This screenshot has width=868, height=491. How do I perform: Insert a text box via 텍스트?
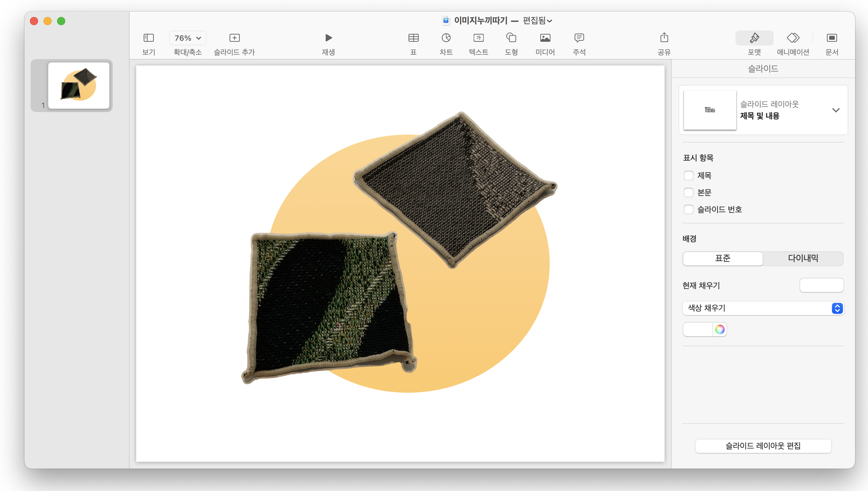478,38
